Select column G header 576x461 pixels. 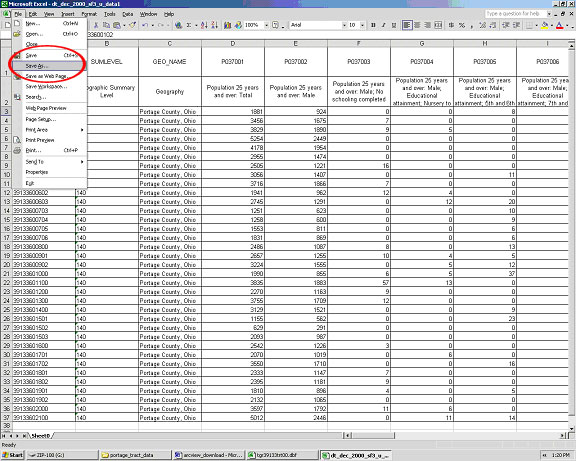[x=422, y=44]
